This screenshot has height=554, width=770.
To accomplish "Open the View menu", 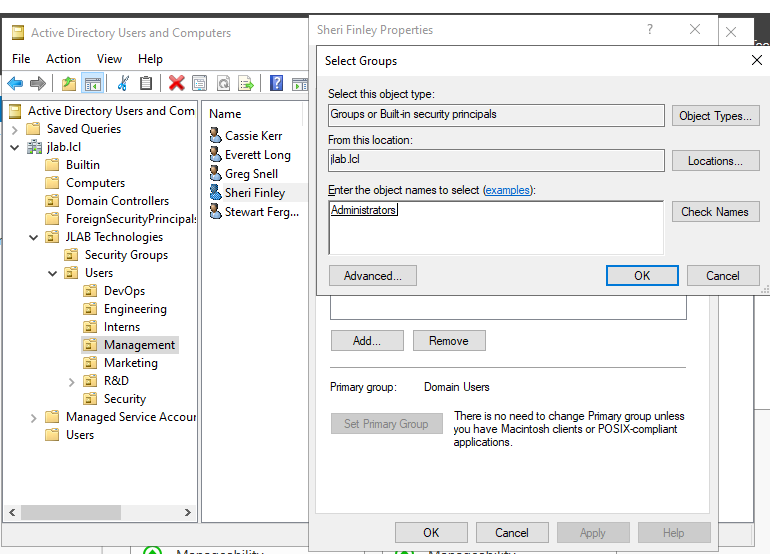I will pos(109,59).
